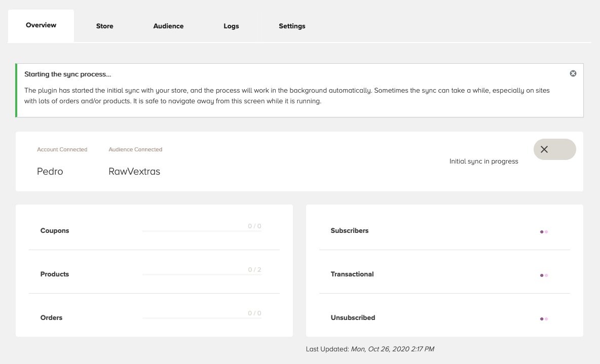600x364 pixels.
Task: Click the Last Updated timestamp
Action: coord(392,349)
